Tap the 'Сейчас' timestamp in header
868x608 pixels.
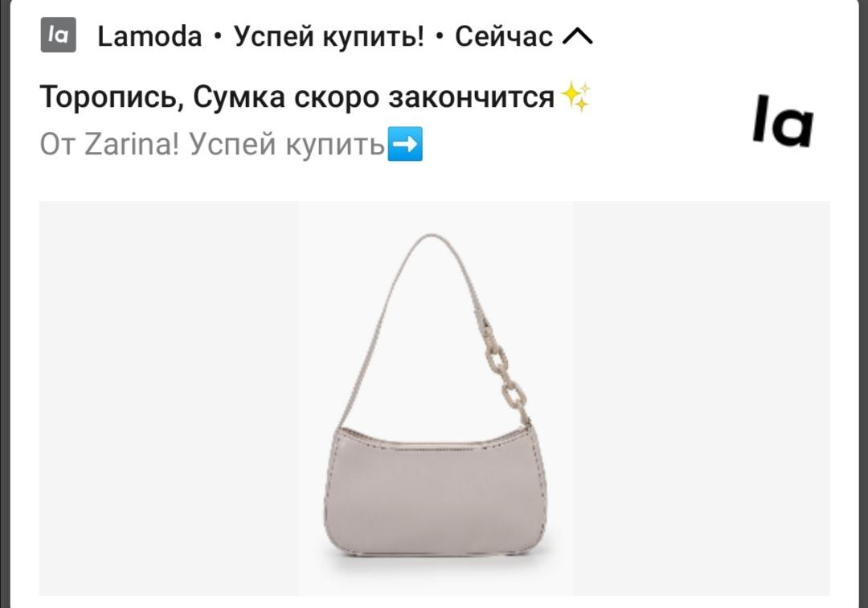pos(504,37)
